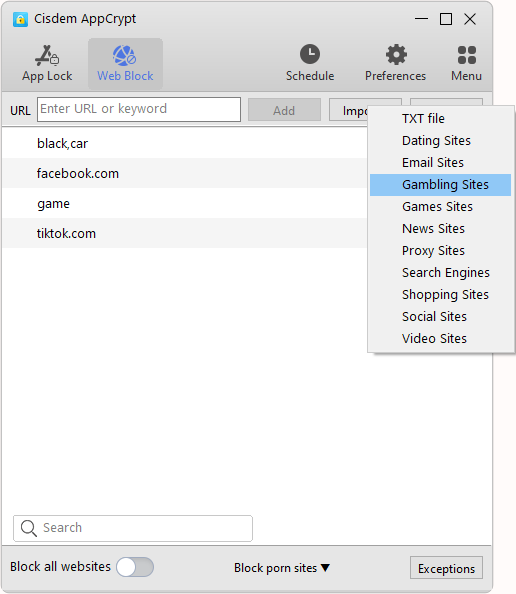Click the Add button
The image size is (516, 594).
284,110
